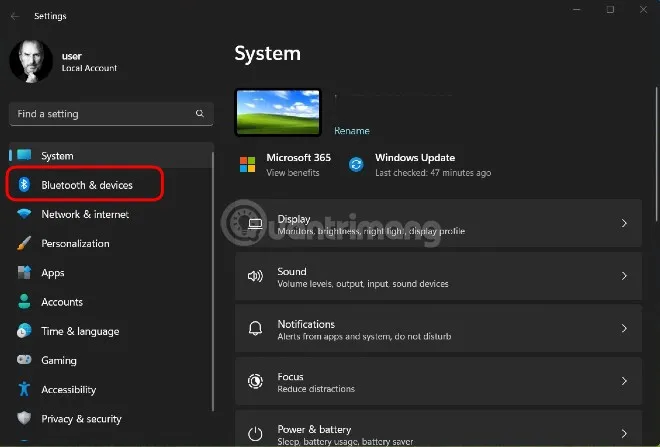Click the Accounts person icon
660x447 pixels.
click(23, 302)
